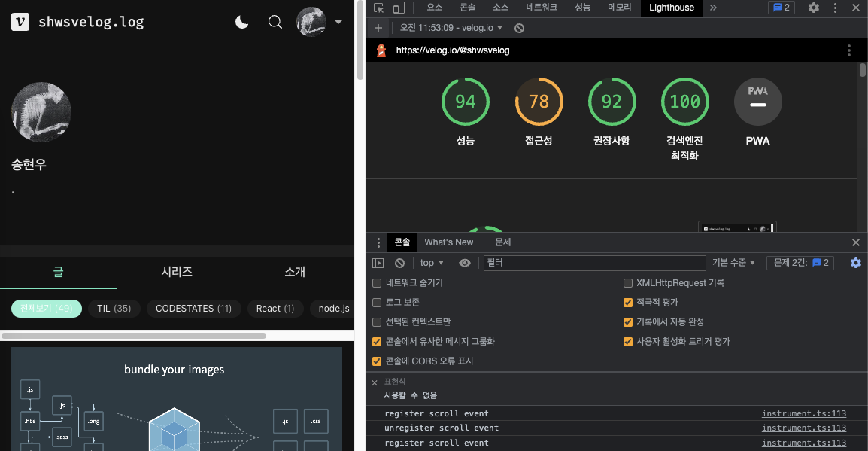This screenshot has height=451, width=868.
Task: Open DevTools settings gear
Action: [814, 8]
